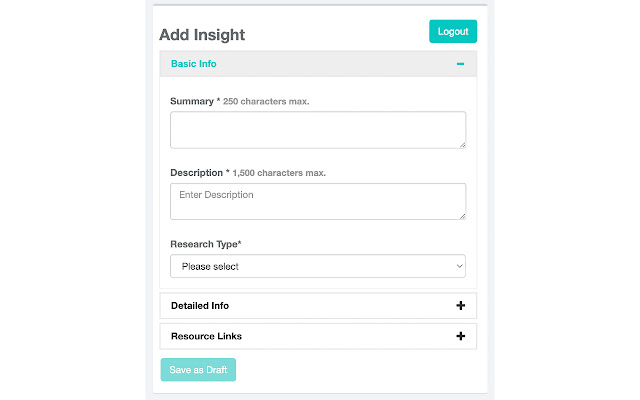Screen dimensions: 640x400
Task: Click the Summary textarea resize handle
Action: (461, 144)
